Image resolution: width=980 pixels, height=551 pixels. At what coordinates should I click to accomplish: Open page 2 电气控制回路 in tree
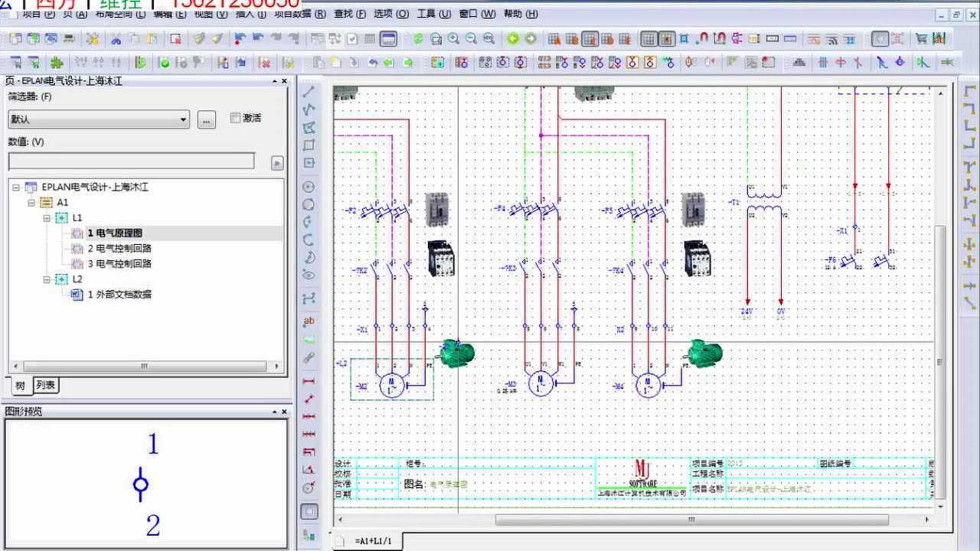119,249
